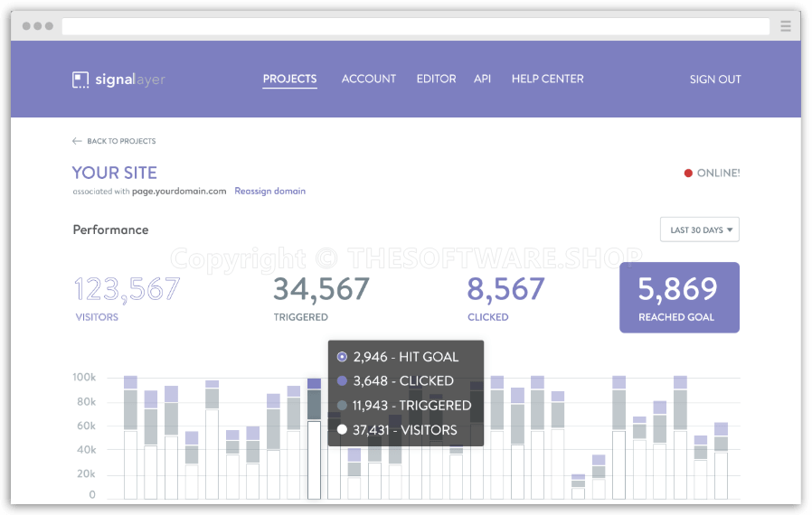Viewport: 812px width, 515px height.
Task: Click Sign Out
Action: 715,80
